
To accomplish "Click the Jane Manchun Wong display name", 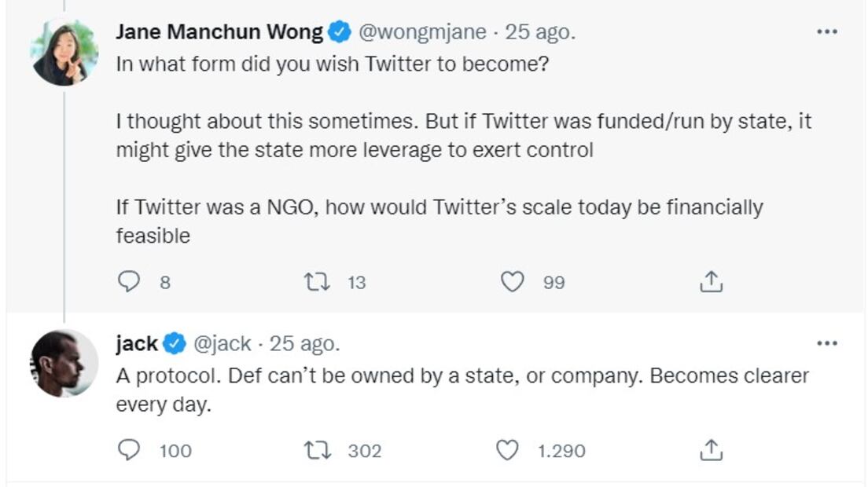I will tap(219, 32).
